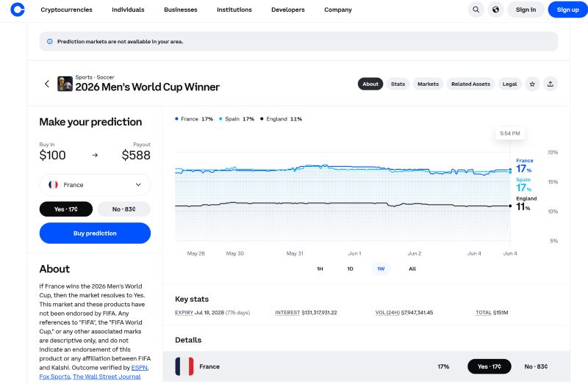Image resolution: width=588 pixels, height=384 pixels.
Task: Go back using the left chevron
Action: click(47, 84)
